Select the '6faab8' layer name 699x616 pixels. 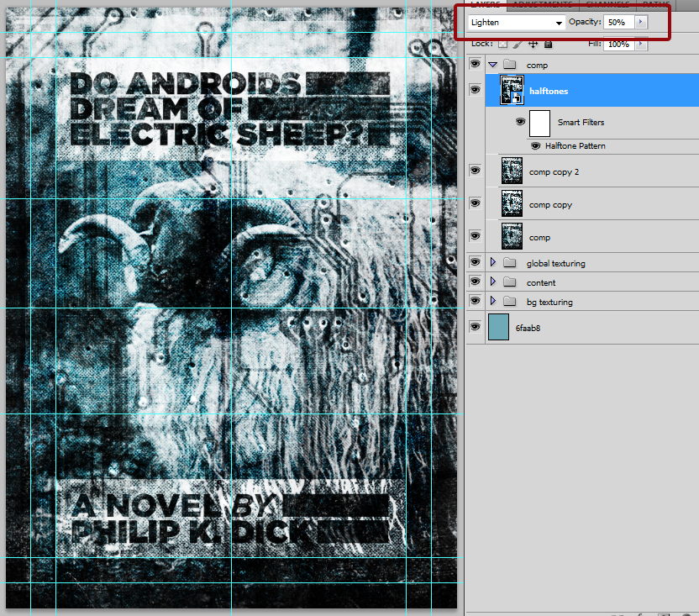528,328
